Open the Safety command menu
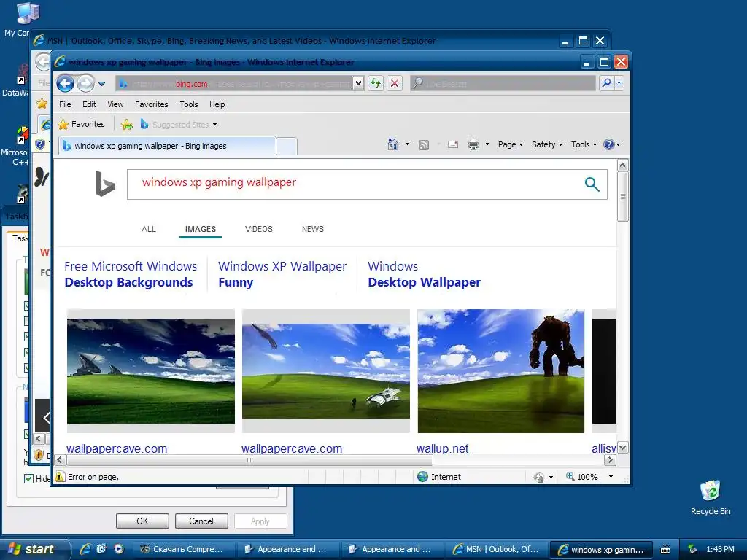 coord(547,144)
